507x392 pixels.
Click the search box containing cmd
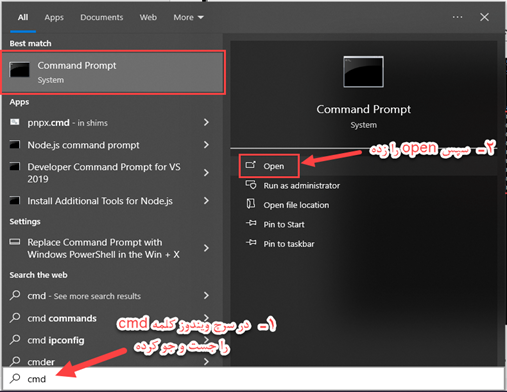click(x=253, y=379)
